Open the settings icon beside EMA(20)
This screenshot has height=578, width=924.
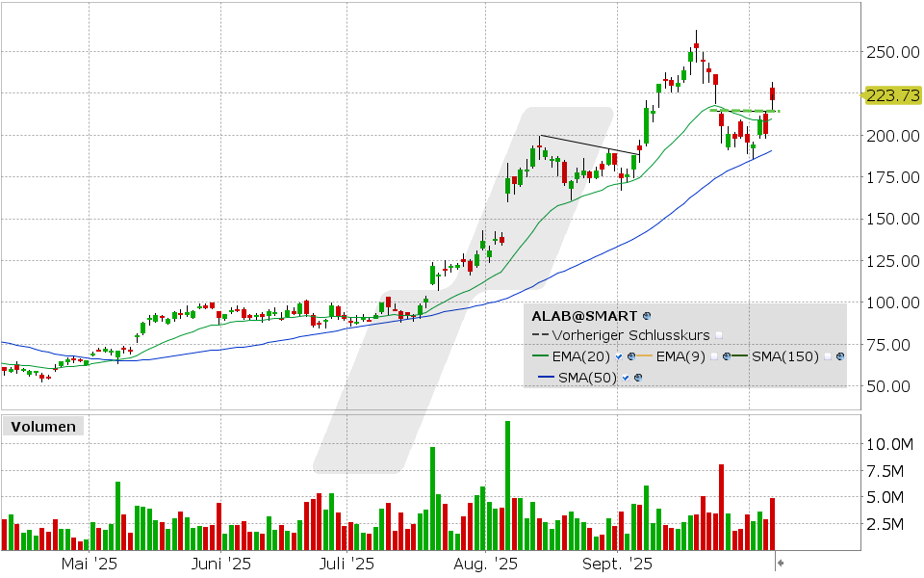tap(631, 356)
